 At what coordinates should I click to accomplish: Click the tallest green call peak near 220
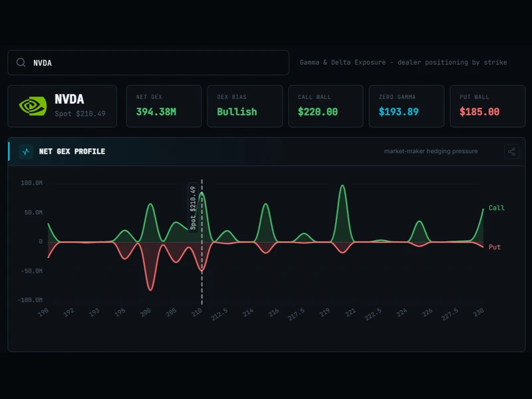click(342, 186)
